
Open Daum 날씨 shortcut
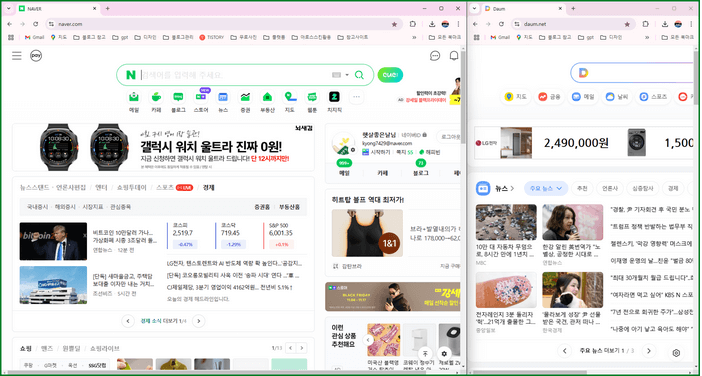point(617,96)
